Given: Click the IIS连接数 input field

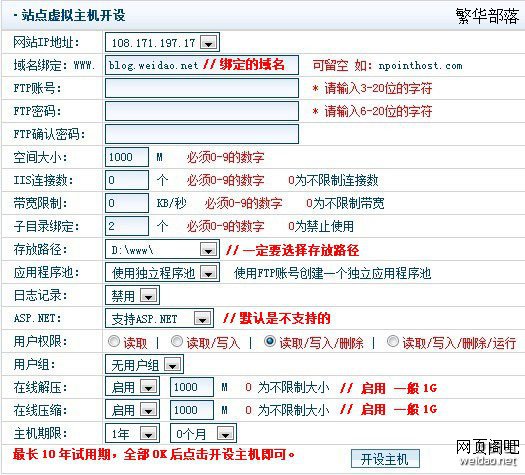Looking at the screenshot, I should (127, 180).
